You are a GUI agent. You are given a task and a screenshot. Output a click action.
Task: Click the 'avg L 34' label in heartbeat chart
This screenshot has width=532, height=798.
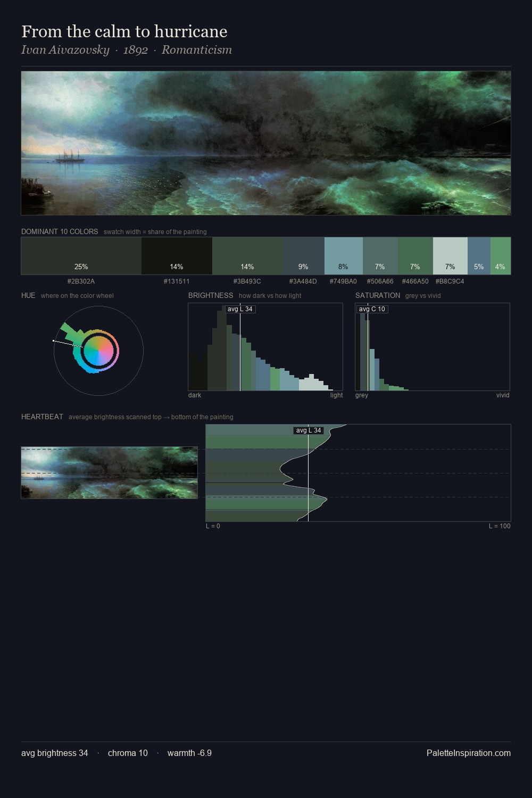click(309, 430)
